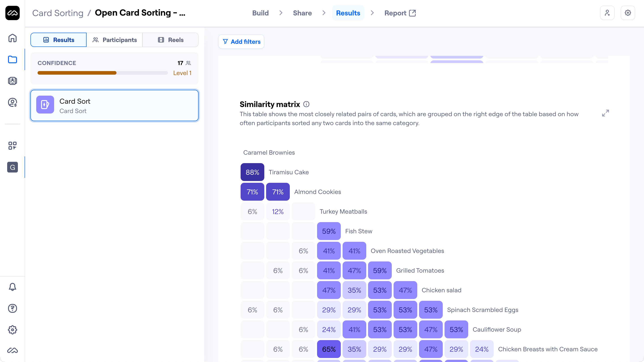Open the Home sidebar icon
The width and height of the screenshot is (644, 362).
(13, 38)
